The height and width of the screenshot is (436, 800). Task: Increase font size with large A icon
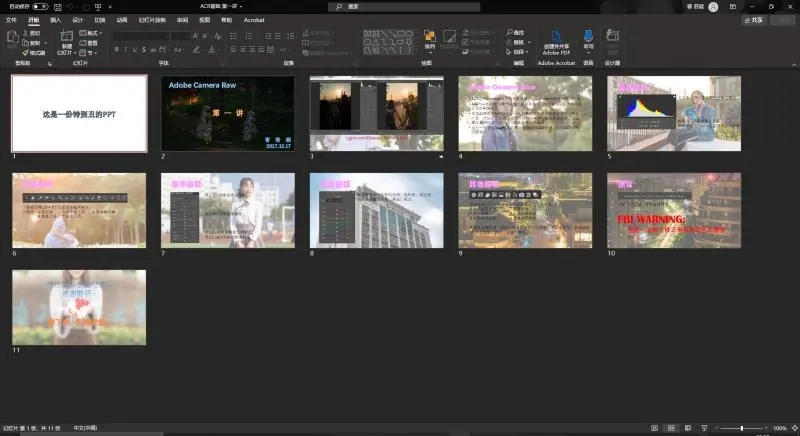(x=195, y=36)
